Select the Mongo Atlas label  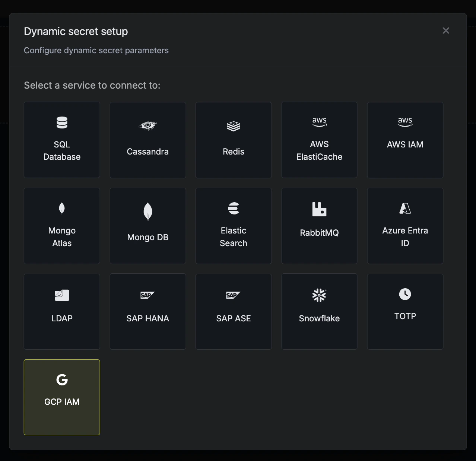tap(62, 237)
